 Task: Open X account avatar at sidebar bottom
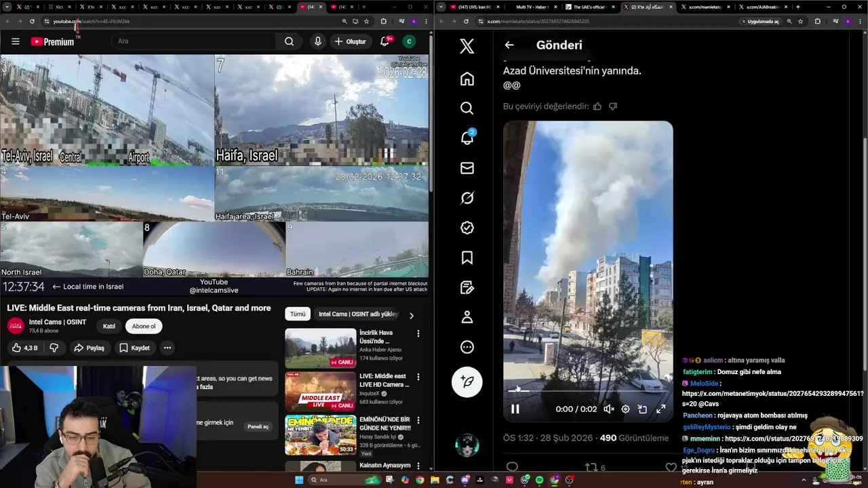coord(467,445)
